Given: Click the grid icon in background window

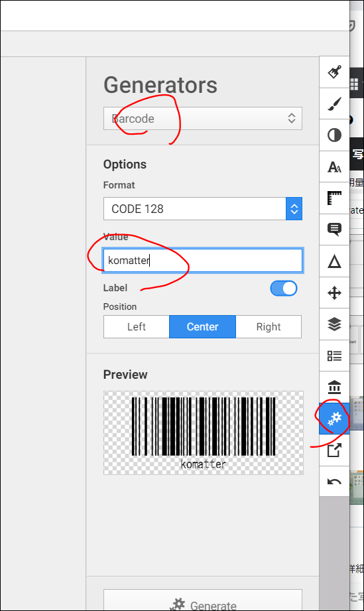Looking at the screenshot, I should point(354,84).
